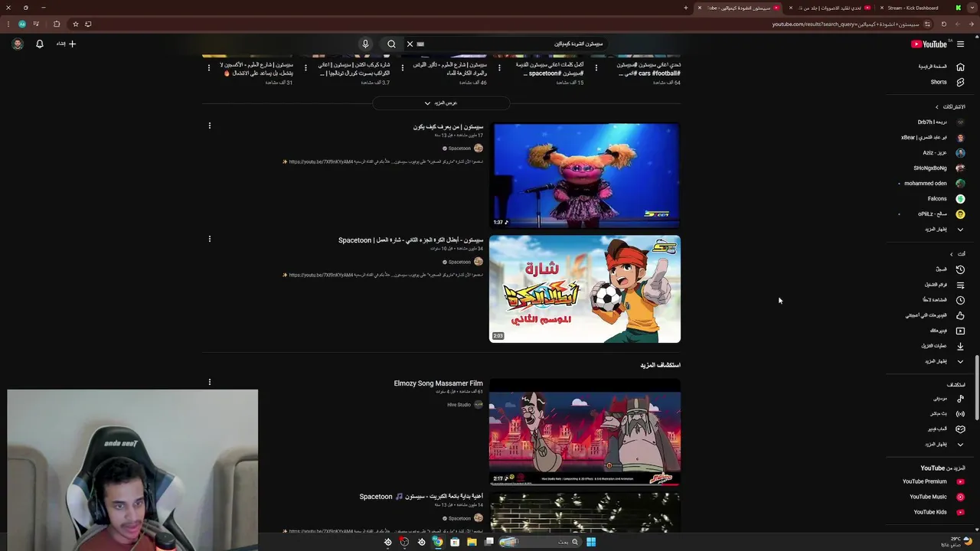980x551 pixels.
Task: Open the account avatar menu
Action: point(18,44)
